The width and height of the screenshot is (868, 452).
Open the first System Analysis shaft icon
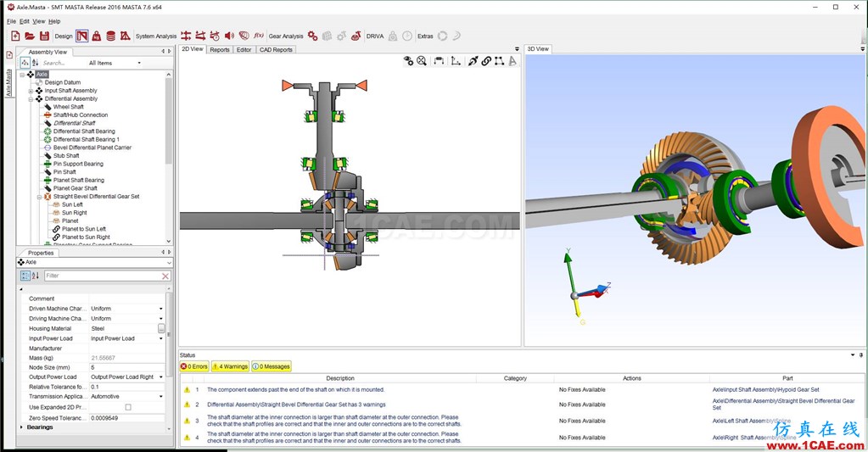186,36
